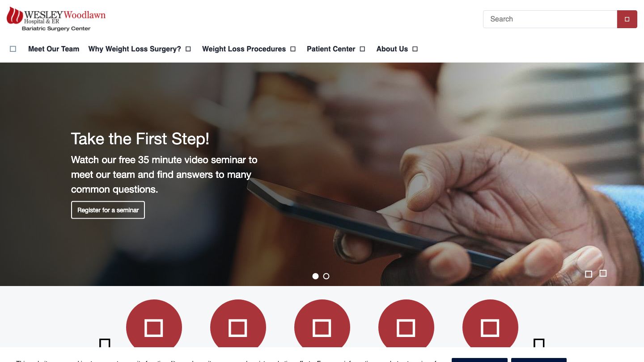Open the first red circular quick-link icon
The image size is (644, 362).
pos(154,328)
